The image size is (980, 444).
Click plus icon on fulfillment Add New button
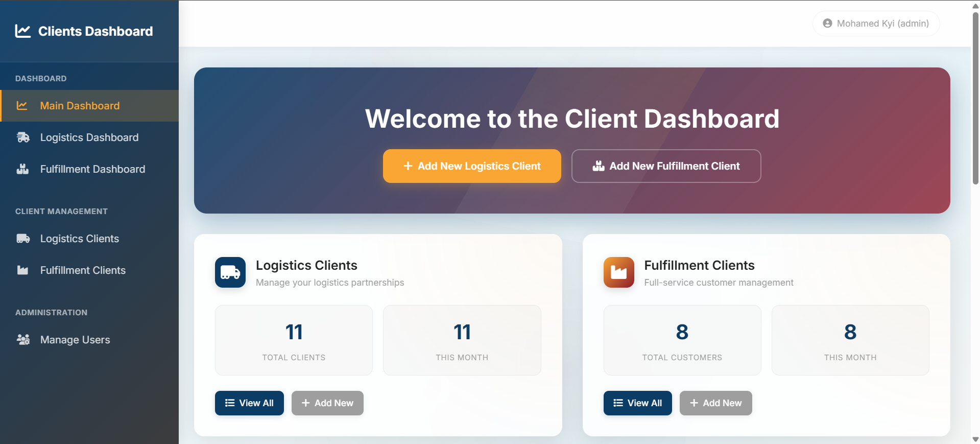(x=694, y=403)
